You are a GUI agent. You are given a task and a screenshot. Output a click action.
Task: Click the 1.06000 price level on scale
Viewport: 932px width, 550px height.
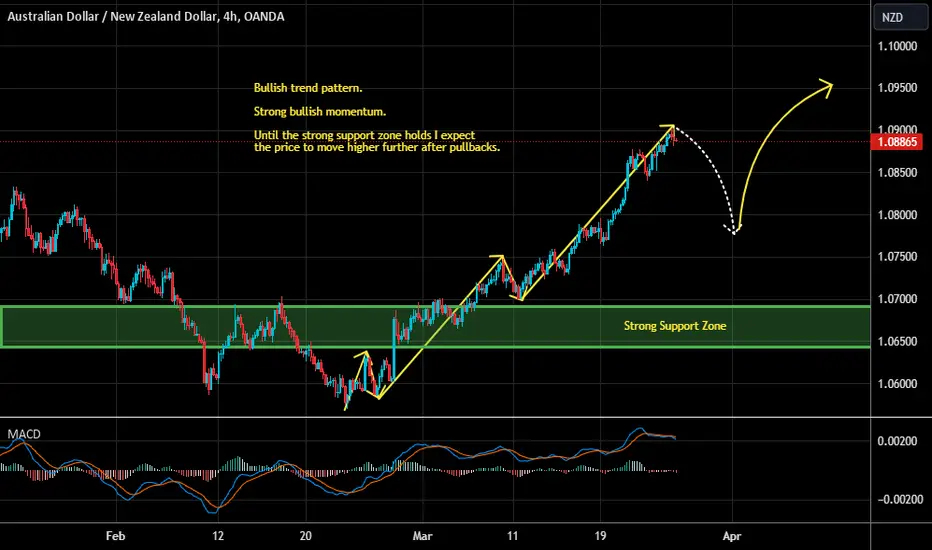point(898,384)
